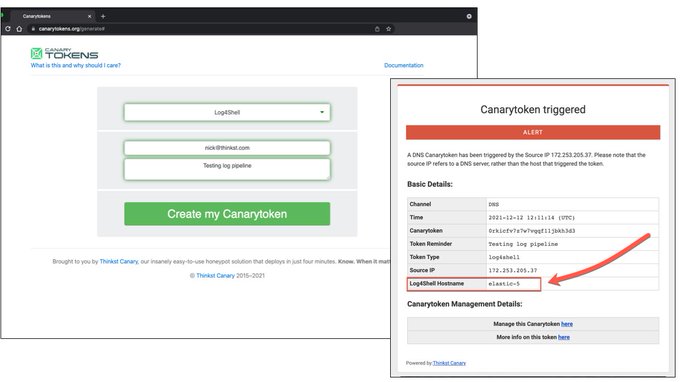Click the red ALERT banner
The height and width of the screenshot is (382, 680).
click(533, 132)
